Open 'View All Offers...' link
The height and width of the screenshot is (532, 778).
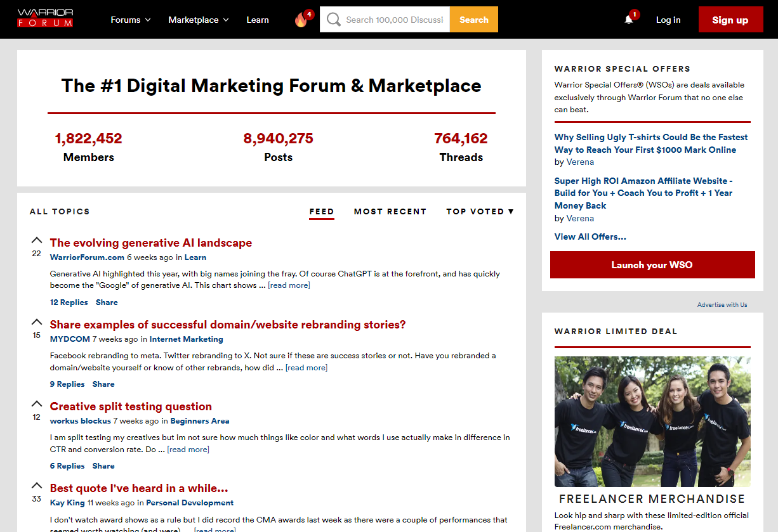590,236
